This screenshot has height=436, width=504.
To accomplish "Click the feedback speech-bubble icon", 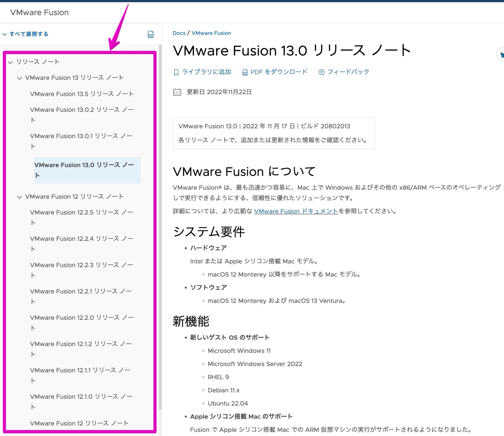I will pyautogui.click(x=321, y=72).
